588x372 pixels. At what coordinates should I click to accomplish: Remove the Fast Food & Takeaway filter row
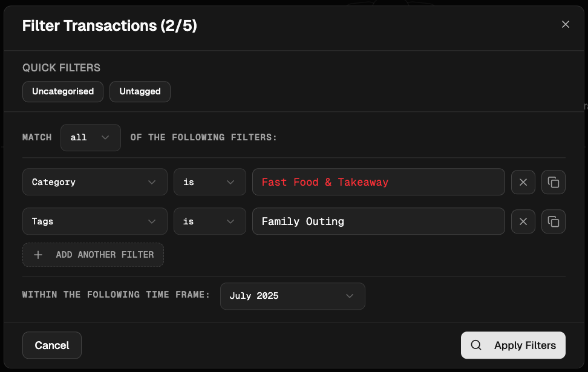(523, 181)
